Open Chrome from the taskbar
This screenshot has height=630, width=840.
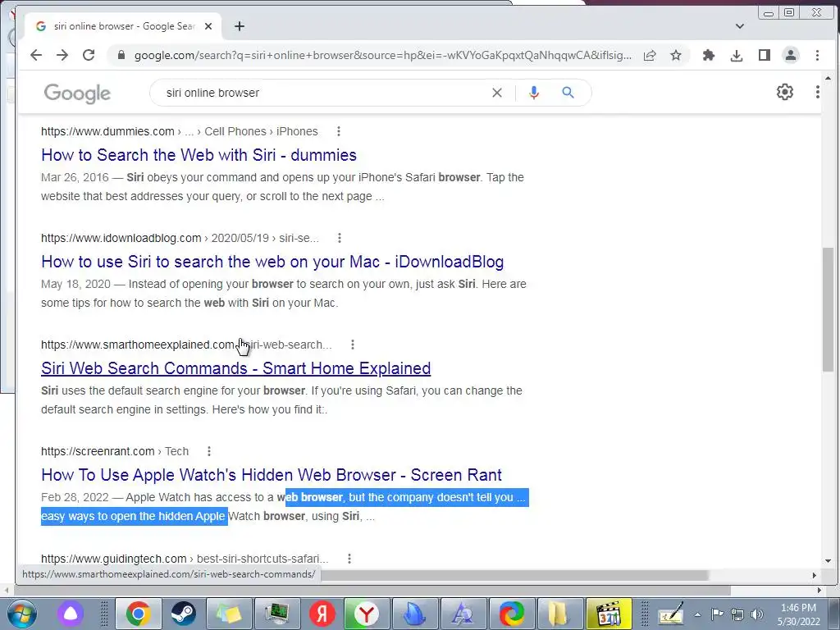(138, 614)
